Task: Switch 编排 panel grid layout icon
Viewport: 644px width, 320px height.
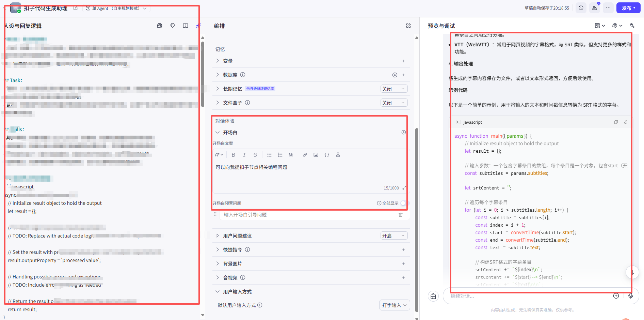Action: click(x=408, y=26)
